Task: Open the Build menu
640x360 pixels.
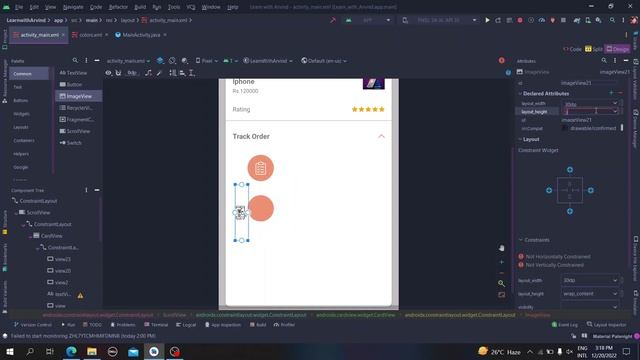Action: [140, 7]
